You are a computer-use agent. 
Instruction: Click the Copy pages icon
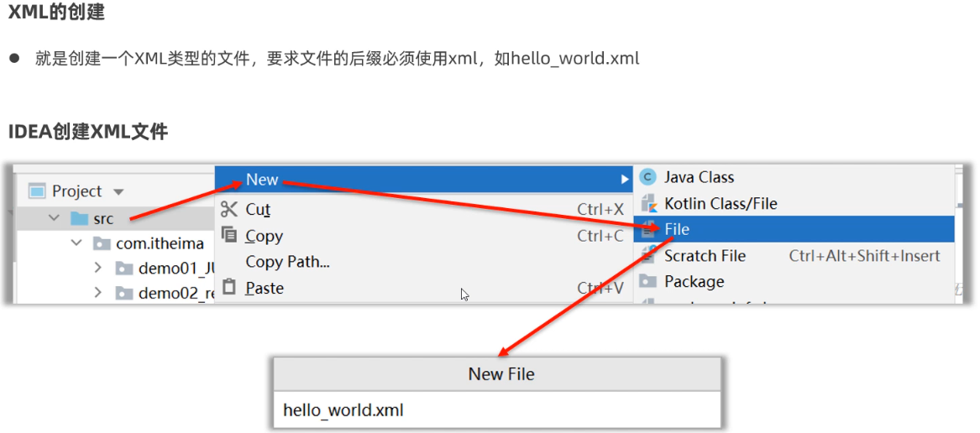coord(230,235)
